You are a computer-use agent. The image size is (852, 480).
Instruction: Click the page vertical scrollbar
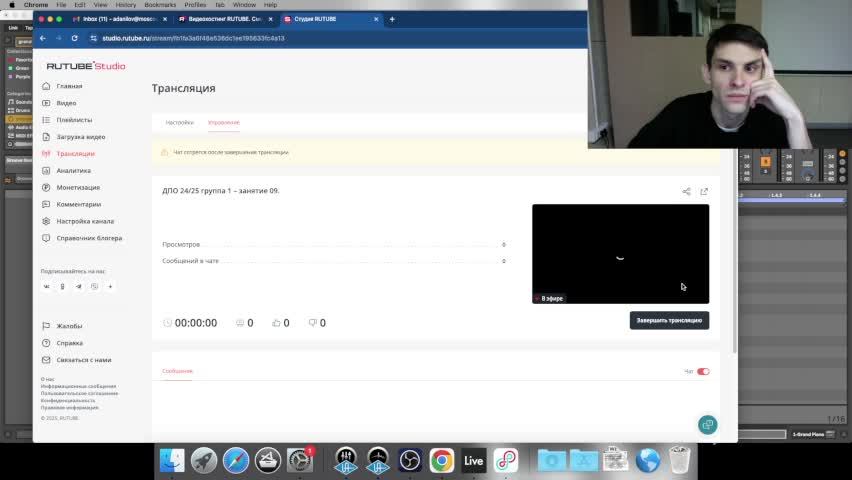pyautogui.click(x=735, y=250)
